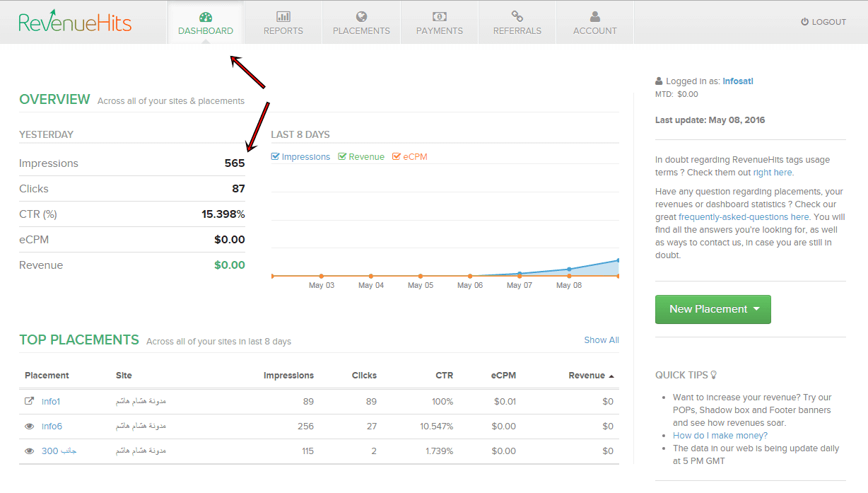Log out using the Logout button
This screenshot has height=493, width=868.
[x=823, y=22]
